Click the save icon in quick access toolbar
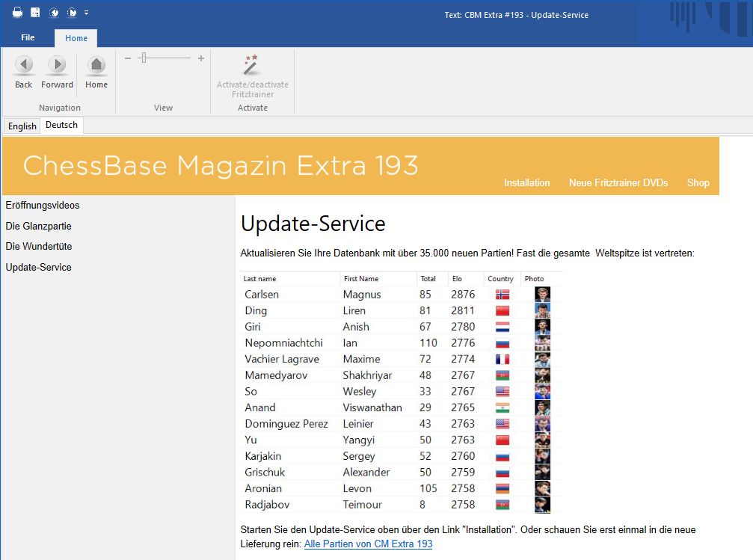Image resolution: width=753 pixels, height=560 pixels. [x=35, y=12]
